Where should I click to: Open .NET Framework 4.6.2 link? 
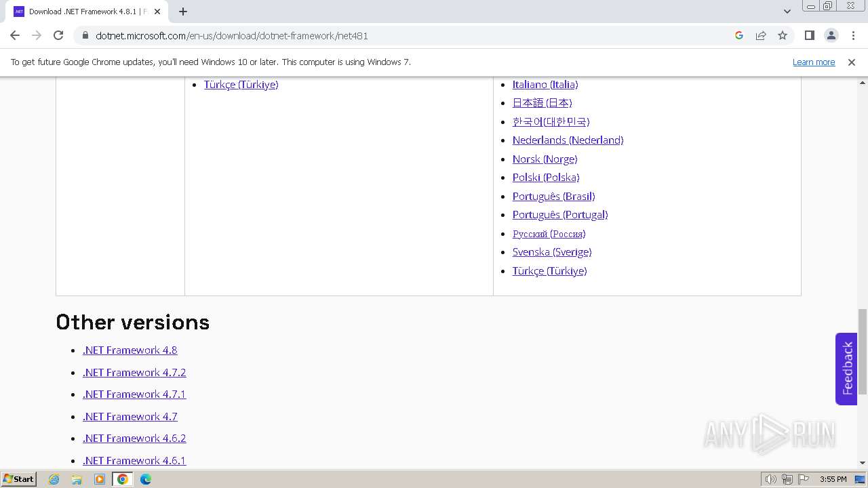[x=134, y=439]
